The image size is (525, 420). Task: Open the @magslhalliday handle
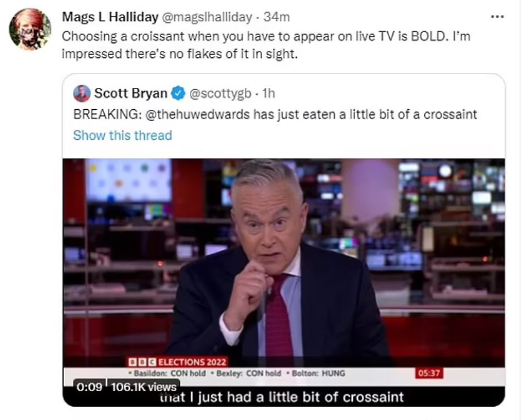click(x=207, y=17)
